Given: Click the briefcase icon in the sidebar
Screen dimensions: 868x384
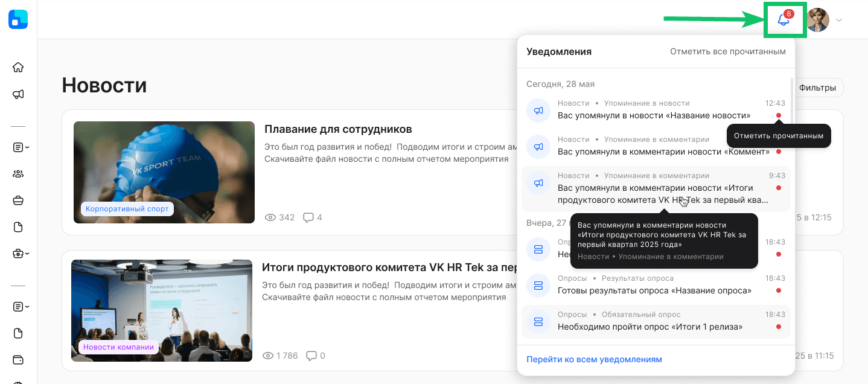Looking at the screenshot, I should [18, 200].
